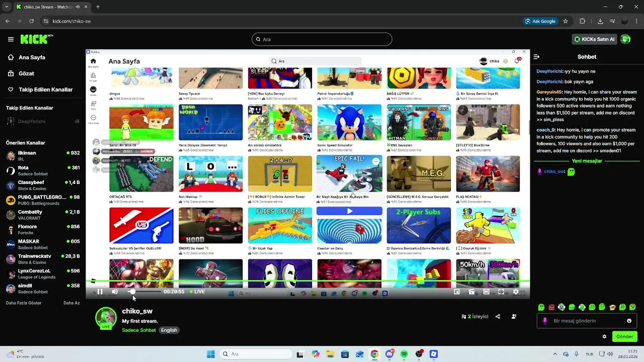644x362 pixels.
Task: Enable picture-in-picture in the player
Action: coord(457,292)
